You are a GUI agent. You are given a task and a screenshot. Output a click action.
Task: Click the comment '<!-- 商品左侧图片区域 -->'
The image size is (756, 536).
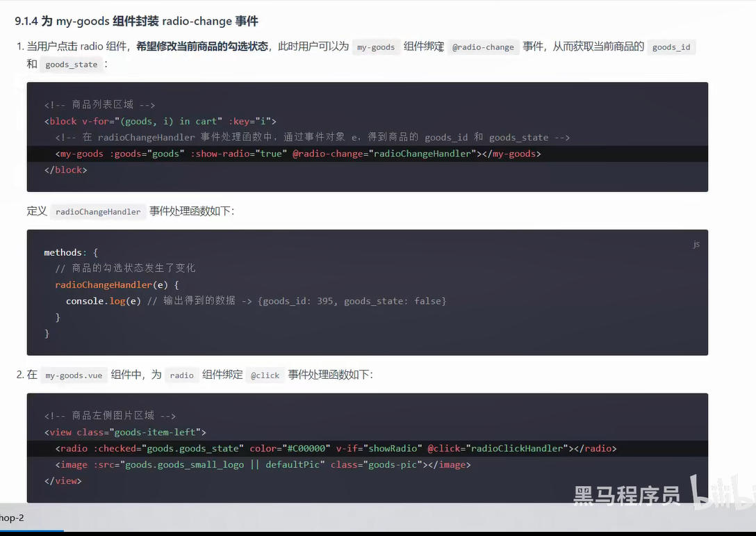[110, 416]
